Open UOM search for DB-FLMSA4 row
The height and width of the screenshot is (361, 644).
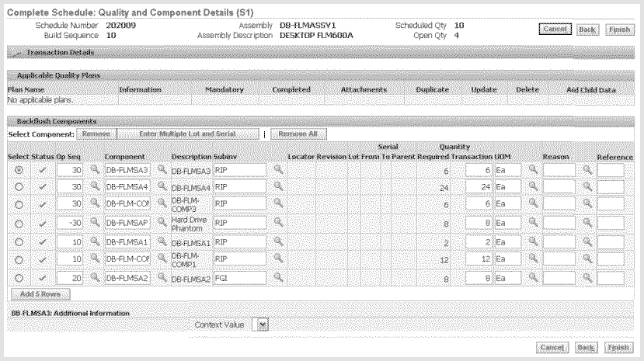(x=533, y=186)
